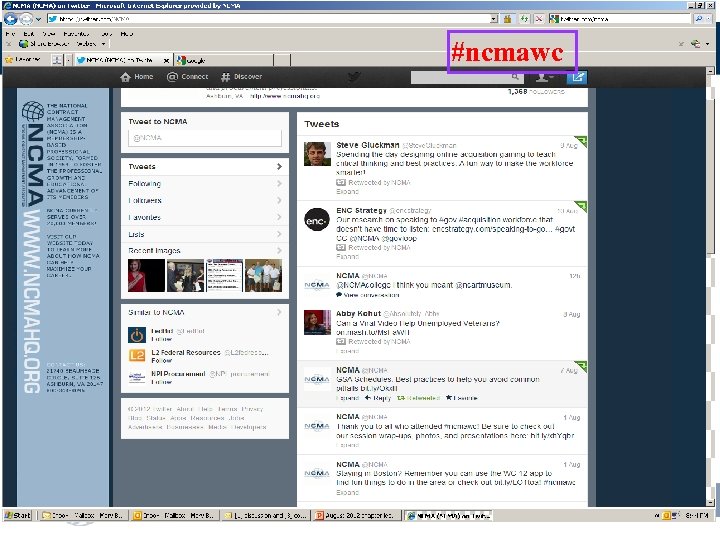Open the View menu
The width and height of the screenshot is (720, 540).
point(49,34)
